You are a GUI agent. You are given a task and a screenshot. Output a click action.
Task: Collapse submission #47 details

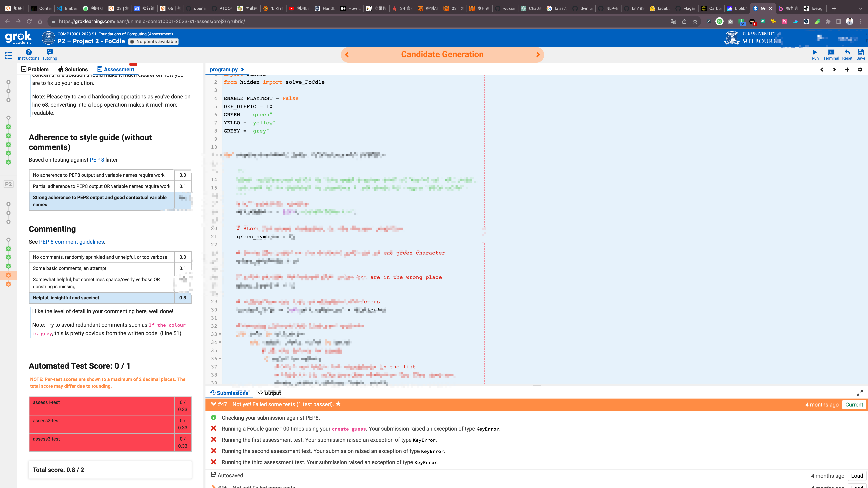[x=214, y=404]
